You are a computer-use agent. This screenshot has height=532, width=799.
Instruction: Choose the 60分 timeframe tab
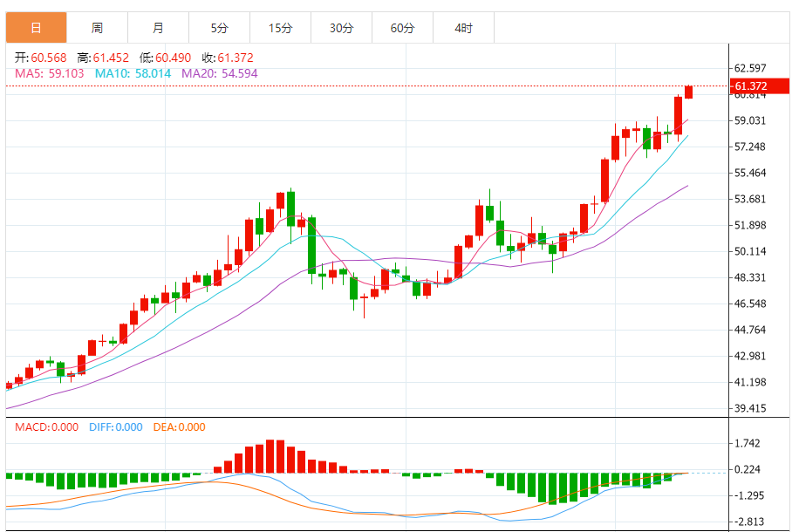point(402,28)
